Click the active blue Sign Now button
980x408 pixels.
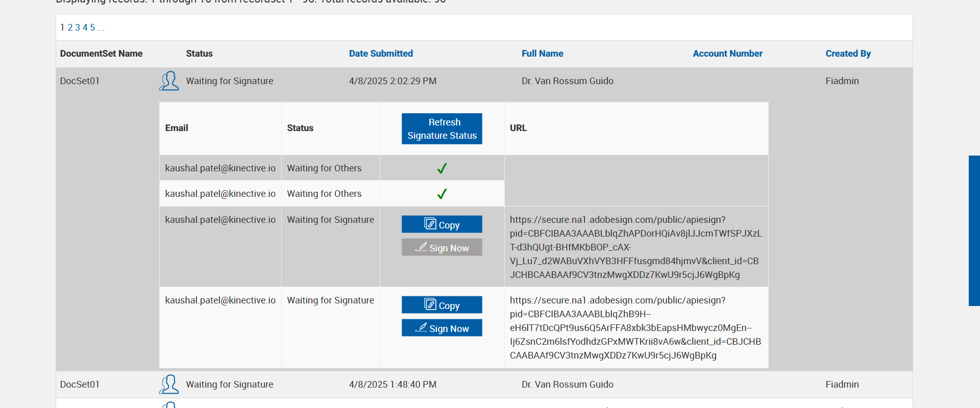[x=442, y=328]
